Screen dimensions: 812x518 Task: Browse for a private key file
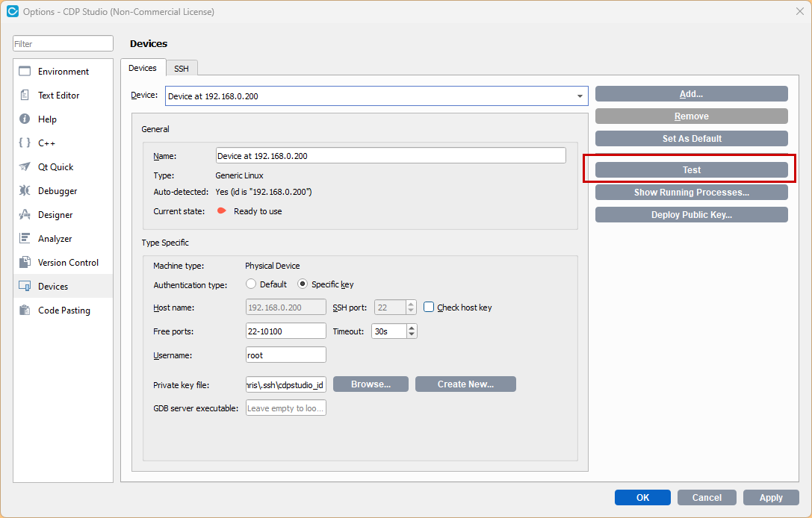(x=371, y=384)
